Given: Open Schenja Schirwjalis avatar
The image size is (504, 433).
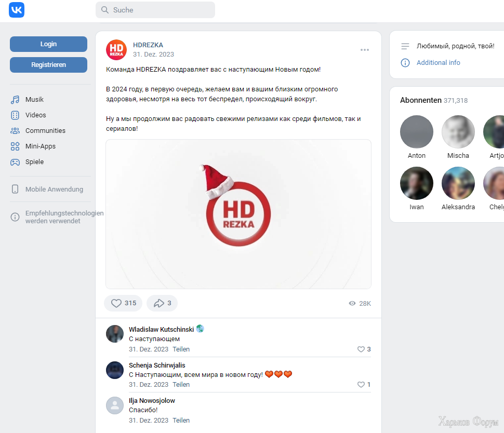Looking at the screenshot, I should click(115, 370).
